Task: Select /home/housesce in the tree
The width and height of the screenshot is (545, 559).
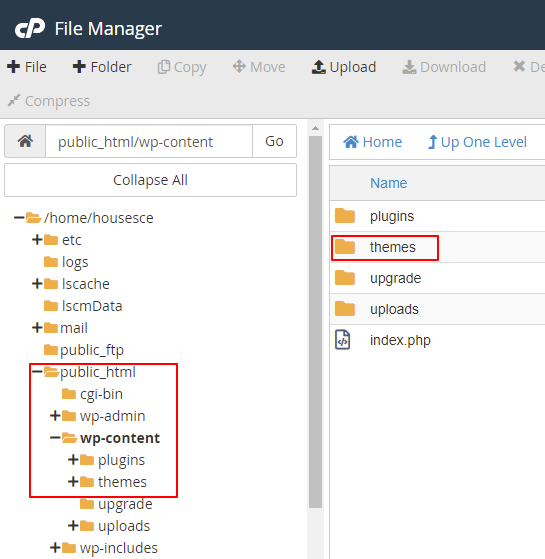Action: pos(98,217)
